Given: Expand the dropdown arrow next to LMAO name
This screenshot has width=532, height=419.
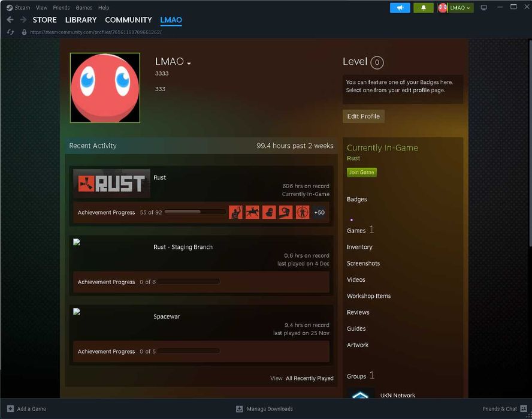Looking at the screenshot, I should 189,63.
